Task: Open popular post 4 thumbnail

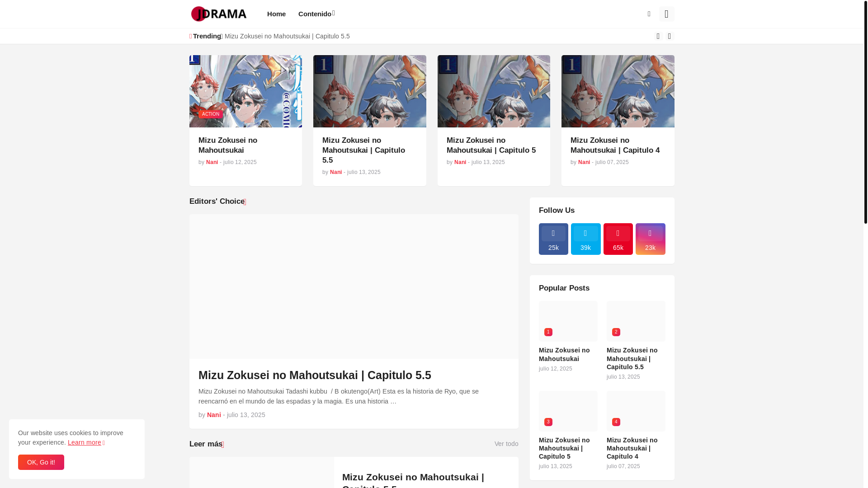Action: click(636, 411)
